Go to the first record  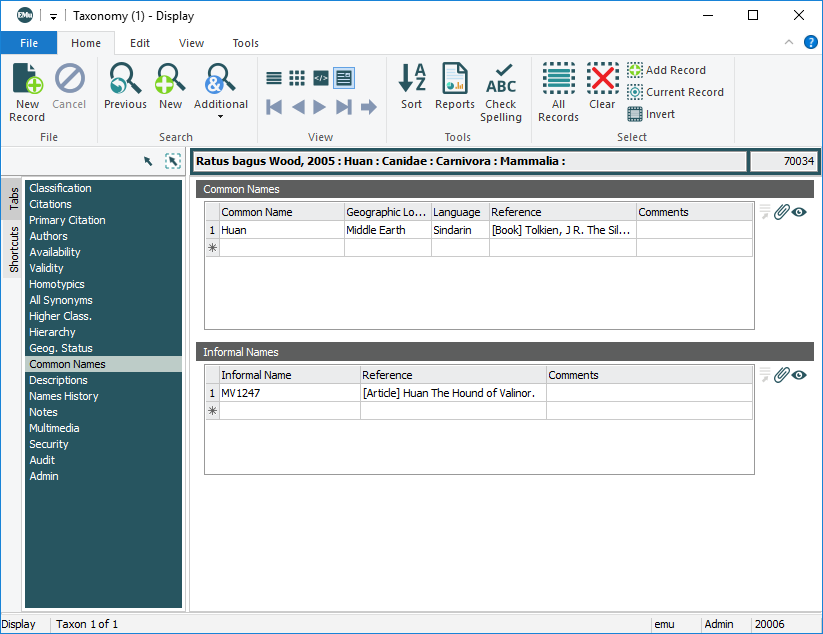click(x=274, y=107)
